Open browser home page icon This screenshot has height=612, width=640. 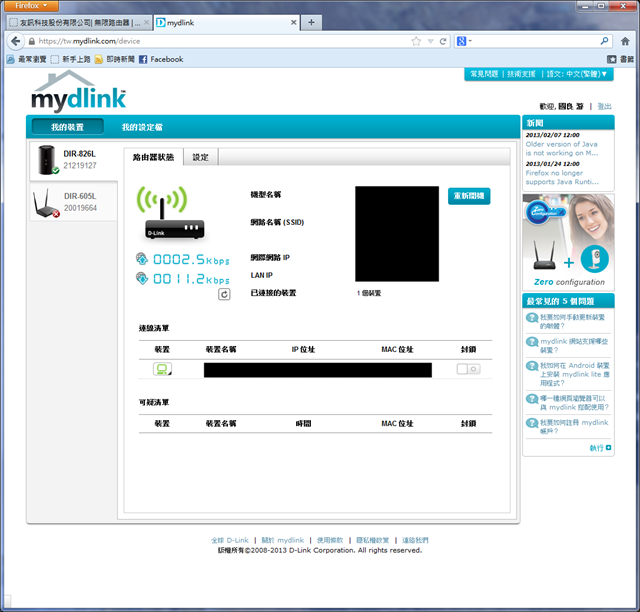pyautogui.click(x=625, y=41)
